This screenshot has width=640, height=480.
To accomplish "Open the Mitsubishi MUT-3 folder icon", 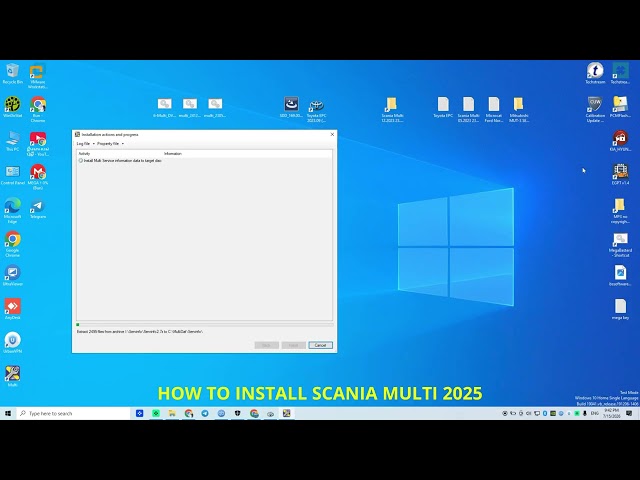I will (x=519, y=109).
